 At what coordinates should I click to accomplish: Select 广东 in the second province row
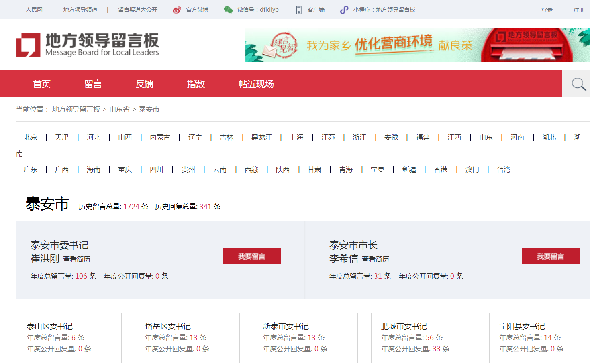click(x=31, y=169)
